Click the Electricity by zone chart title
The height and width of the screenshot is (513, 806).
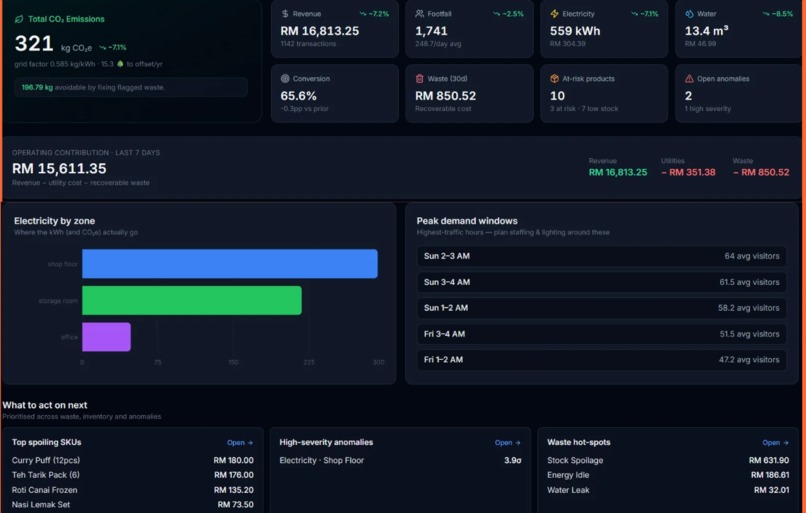(54, 221)
